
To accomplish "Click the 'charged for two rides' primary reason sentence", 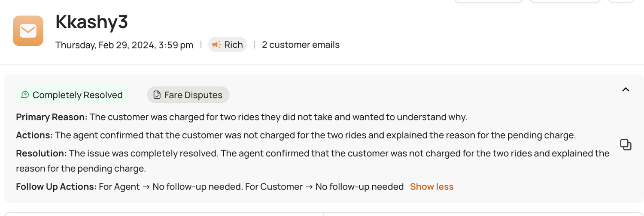I will tap(278, 117).
